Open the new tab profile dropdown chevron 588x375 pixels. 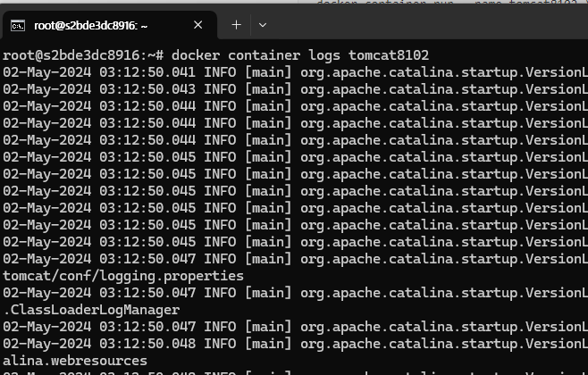(x=263, y=25)
